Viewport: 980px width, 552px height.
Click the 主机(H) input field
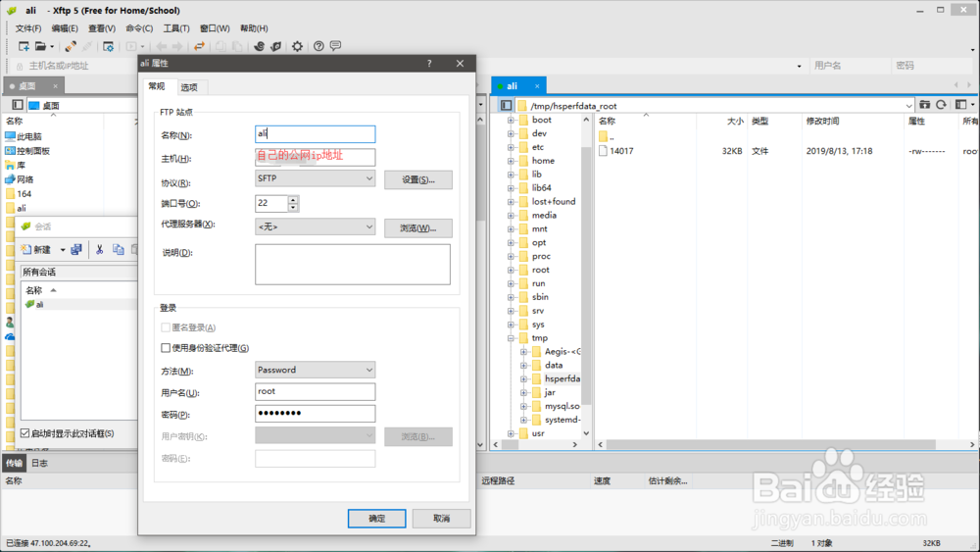tap(315, 157)
